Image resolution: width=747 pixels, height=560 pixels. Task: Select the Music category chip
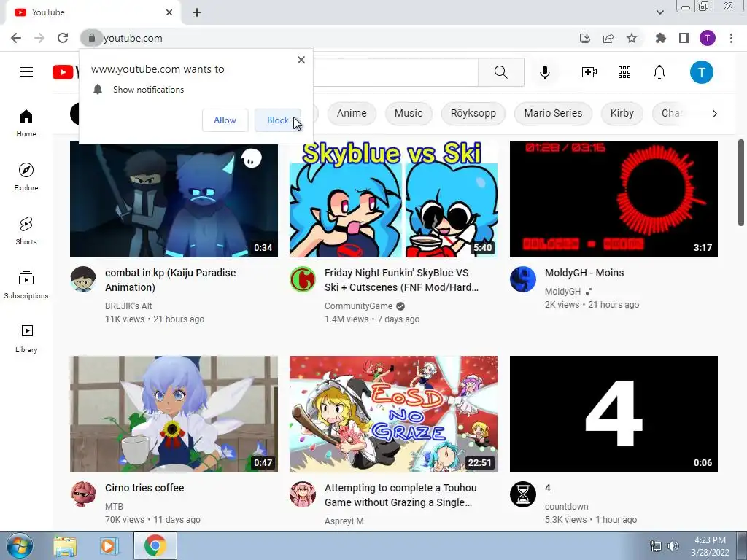tap(409, 113)
